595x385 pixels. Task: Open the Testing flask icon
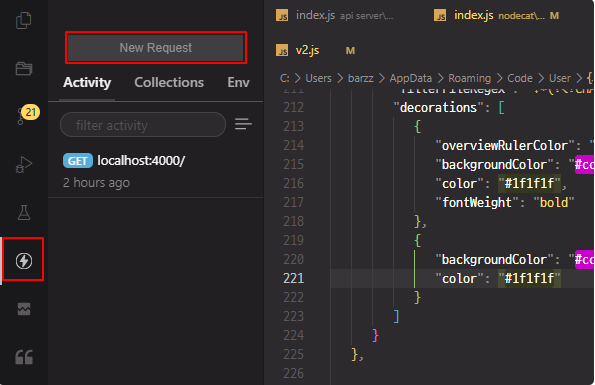(24, 212)
